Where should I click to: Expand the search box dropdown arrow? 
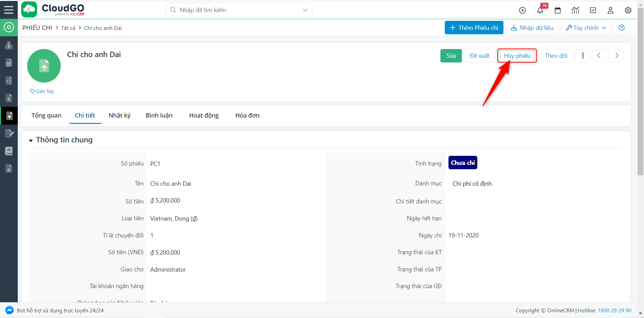click(305, 10)
